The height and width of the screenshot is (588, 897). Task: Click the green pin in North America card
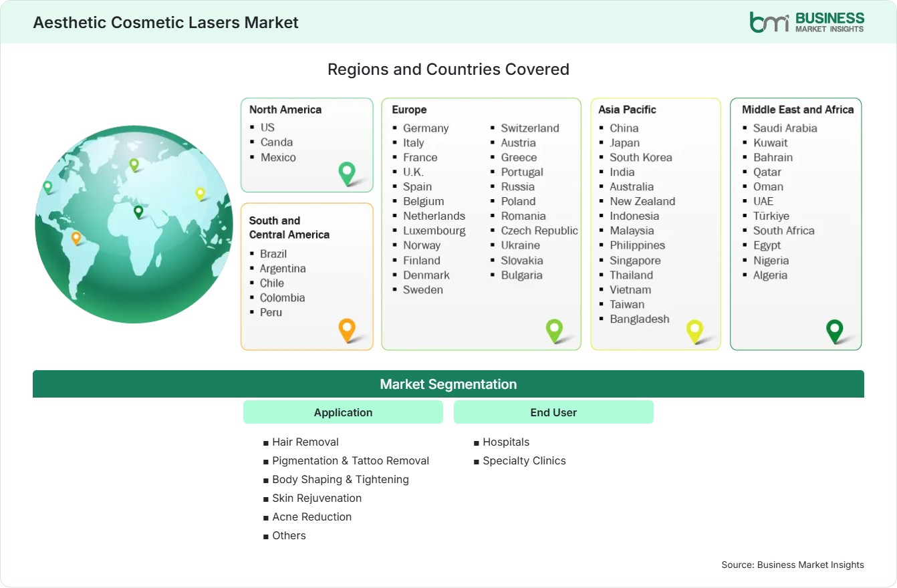pos(347,174)
